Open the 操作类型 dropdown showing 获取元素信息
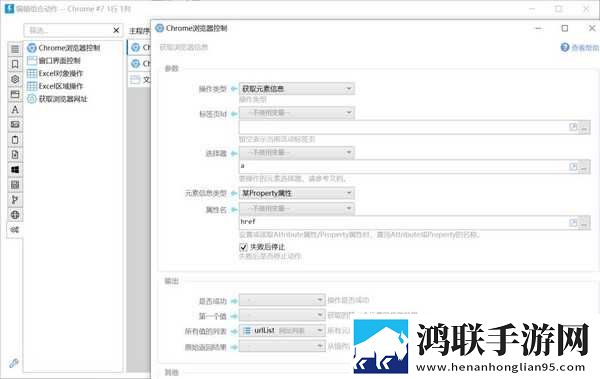 297,89
